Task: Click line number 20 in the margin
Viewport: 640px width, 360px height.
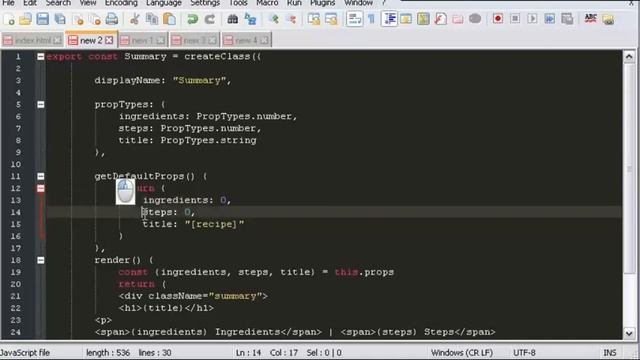Action: (x=16, y=284)
